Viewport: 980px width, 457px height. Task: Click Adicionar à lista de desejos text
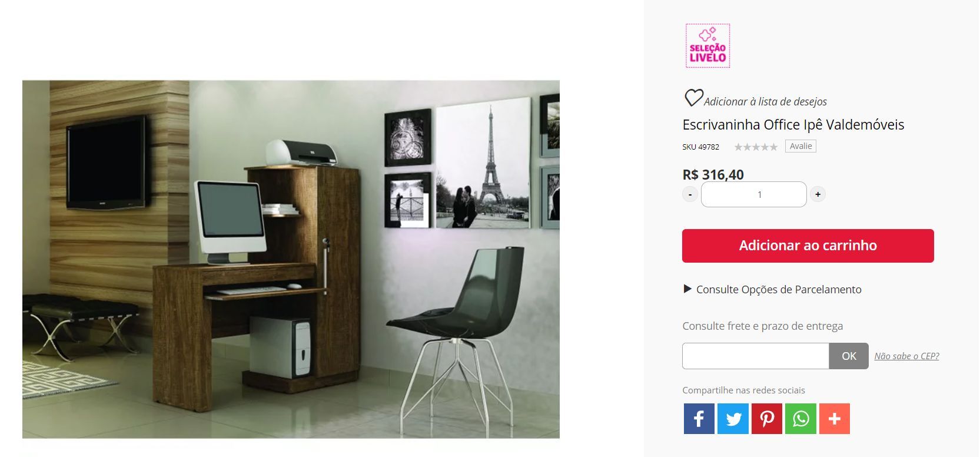765,101
